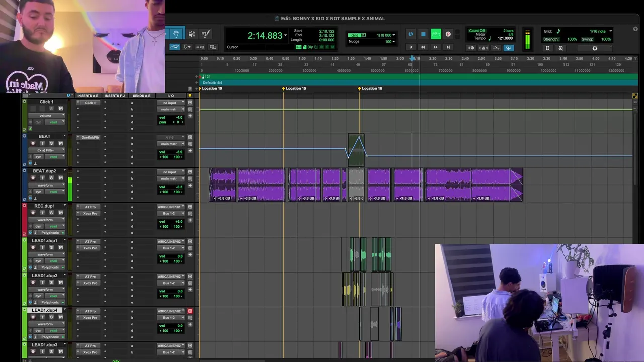Click the Click 1 vol -4.0 value
644x362 pixels.
[x=179, y=117]
